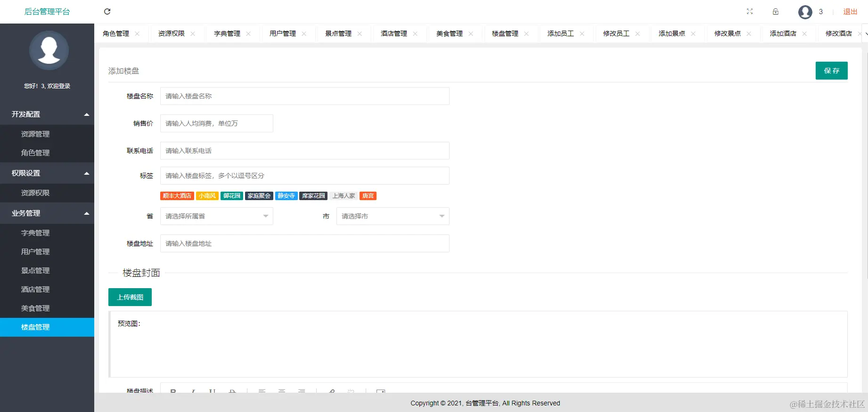Close the 修改员工 tab

tap(638, 33)
